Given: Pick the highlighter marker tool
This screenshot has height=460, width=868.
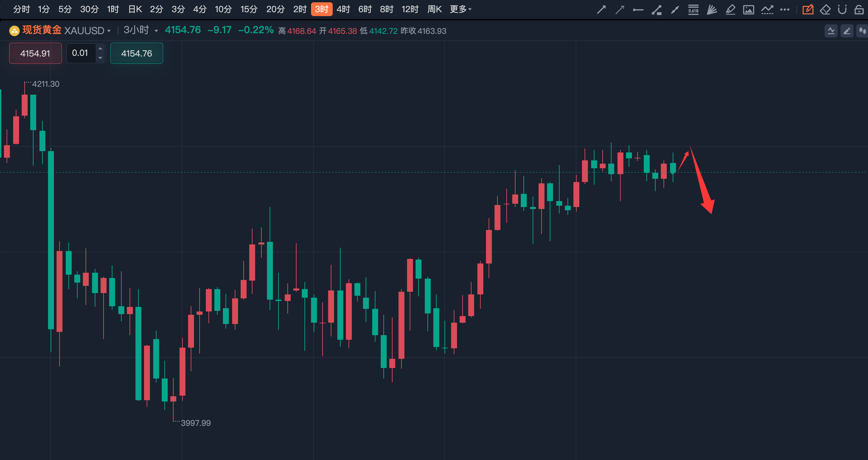Looking at the screenshot, I should (x=730, y=10).
